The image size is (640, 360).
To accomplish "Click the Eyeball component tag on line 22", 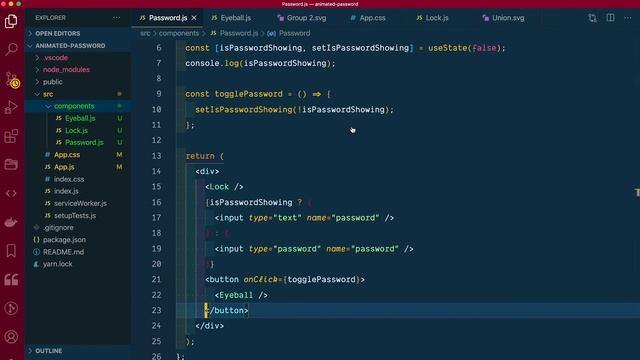I will tap(236, 295).
